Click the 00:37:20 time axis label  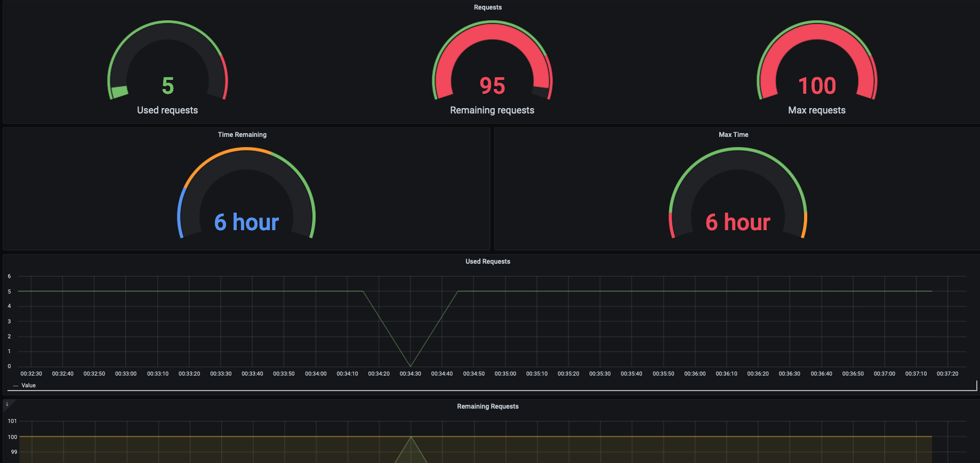[947, 374]
